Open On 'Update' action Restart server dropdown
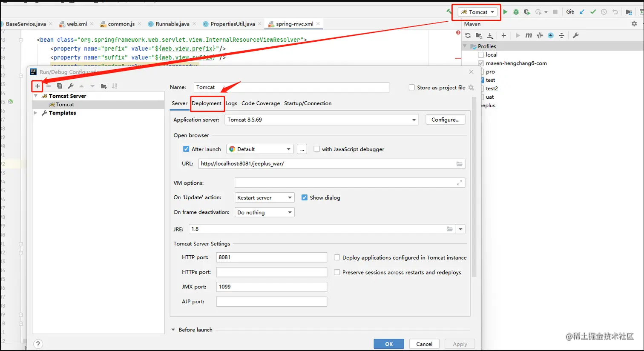 pyautogui.click(x=264, y=197)
